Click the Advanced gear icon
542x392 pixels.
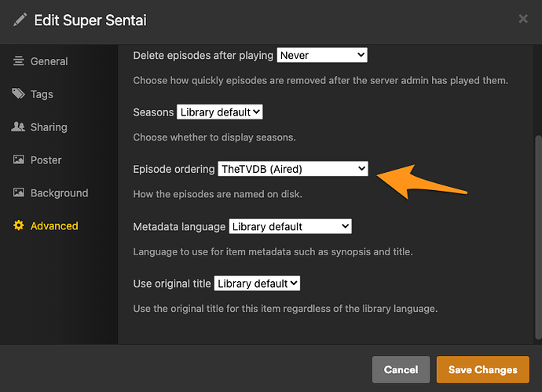pyautogui.click(x=19, y=225)
